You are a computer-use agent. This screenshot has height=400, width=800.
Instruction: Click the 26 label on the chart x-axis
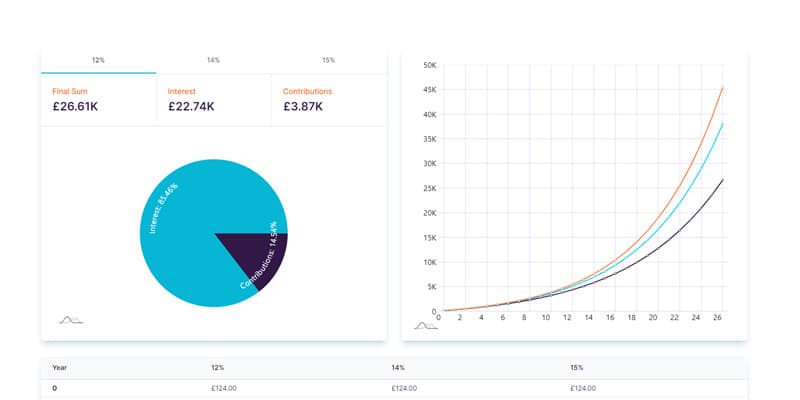point(717,318)
